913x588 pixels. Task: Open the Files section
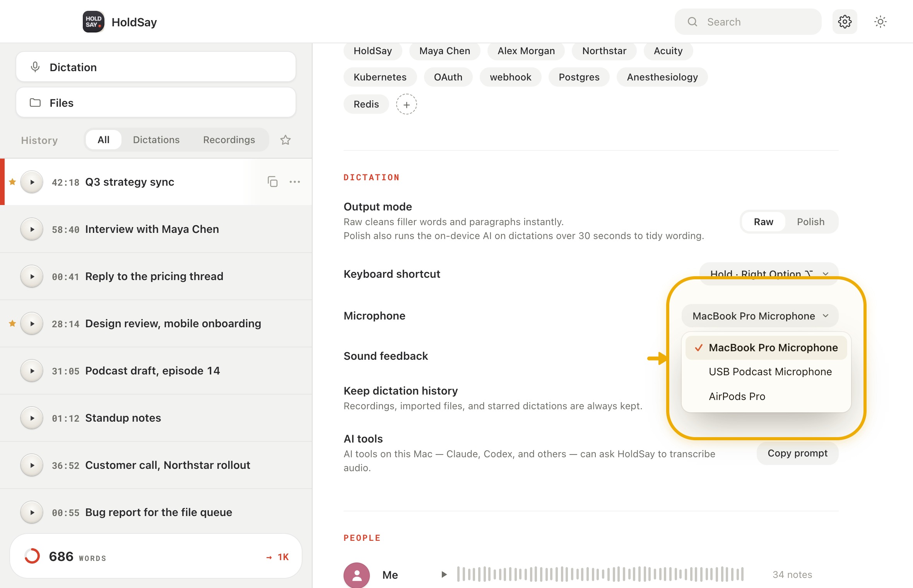click(156, 103)
